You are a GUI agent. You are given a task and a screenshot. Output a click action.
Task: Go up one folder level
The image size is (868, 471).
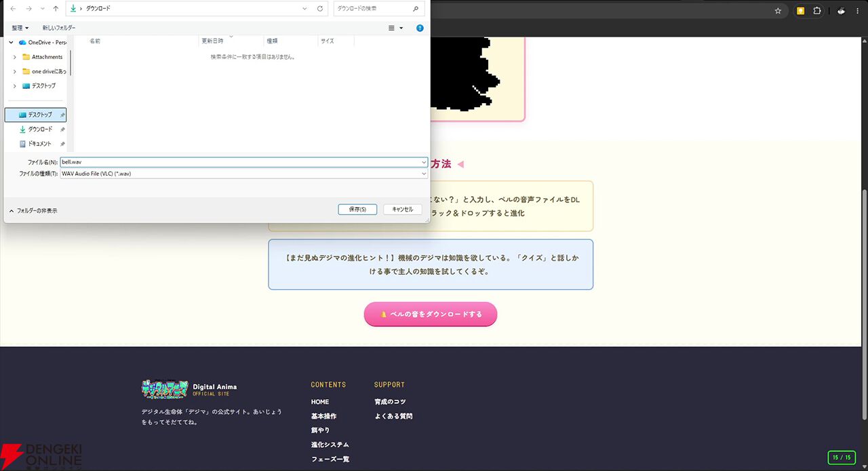pyautogui.click(x=56, y=9)
